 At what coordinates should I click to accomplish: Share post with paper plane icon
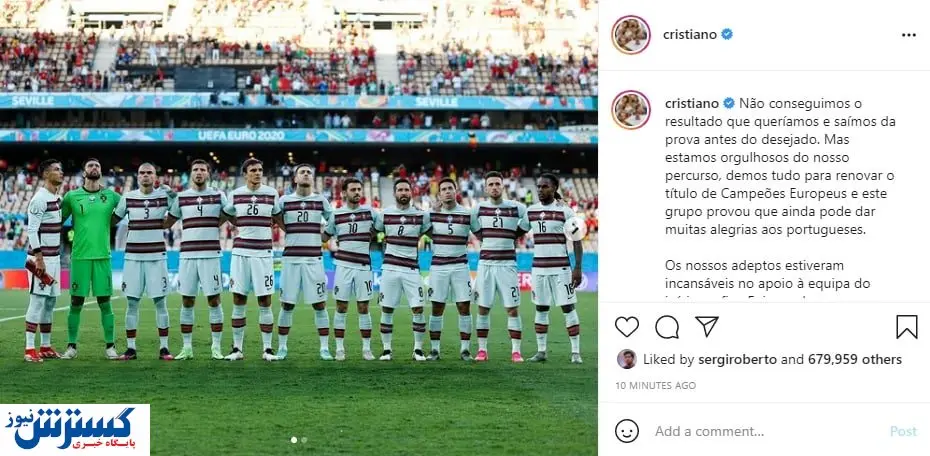point(706,327)
